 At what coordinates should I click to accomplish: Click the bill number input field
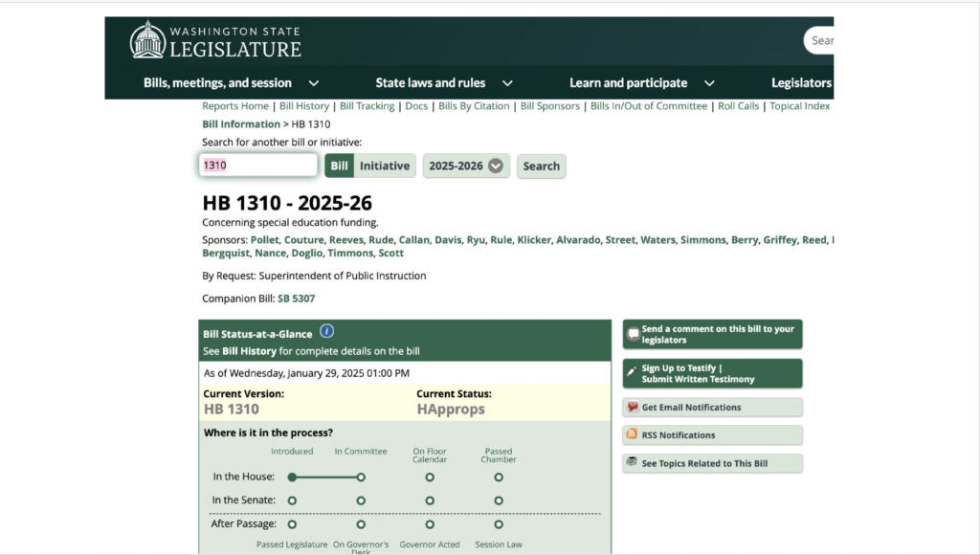click(257, 165)
